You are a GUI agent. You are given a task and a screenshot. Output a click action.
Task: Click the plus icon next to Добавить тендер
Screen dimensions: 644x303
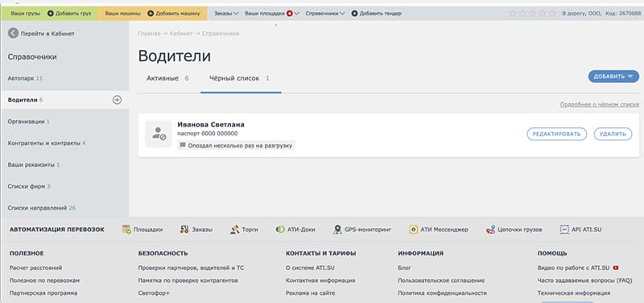pos(354,14)
